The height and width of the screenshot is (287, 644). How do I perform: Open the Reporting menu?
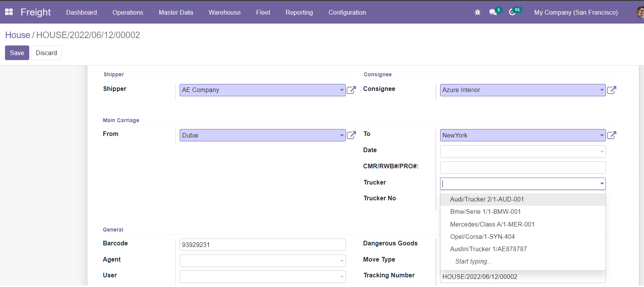(299, 12)
